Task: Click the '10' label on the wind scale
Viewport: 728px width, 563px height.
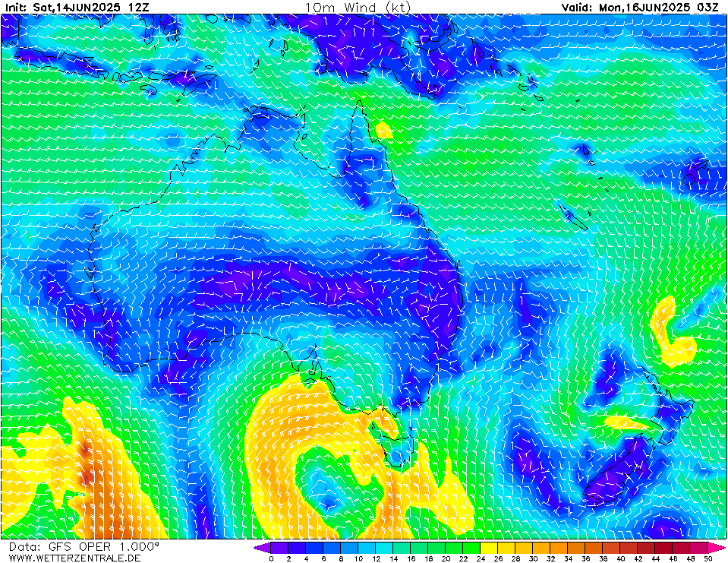Action: [358, 558]
